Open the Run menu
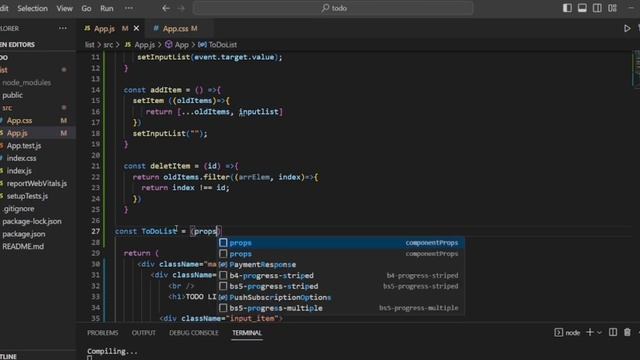Image resolution: width=640 pixels, height=360 pixels. click(x=107, y=8)
